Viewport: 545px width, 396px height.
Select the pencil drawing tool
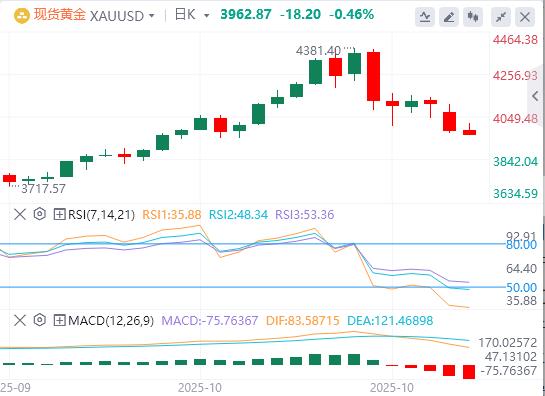point(449,17)
